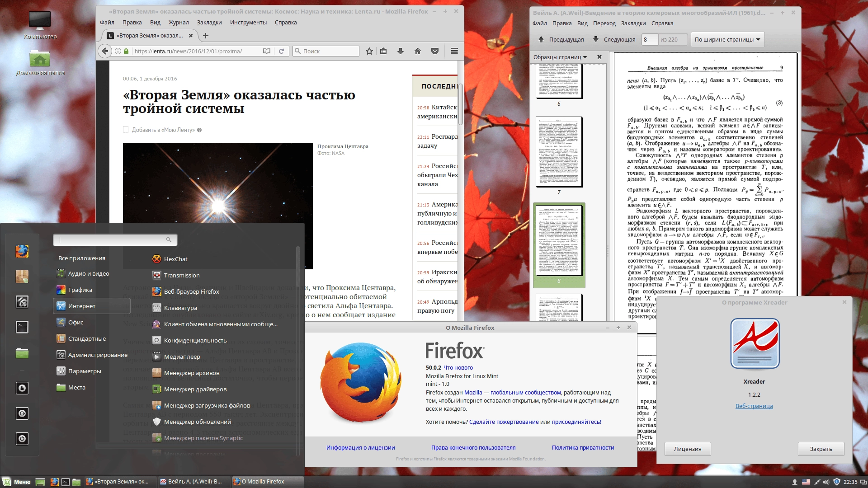Screen dimensions: 868x488
Task: Click «Сделайте пожертвование» link
Action: (x=504, y=422)
